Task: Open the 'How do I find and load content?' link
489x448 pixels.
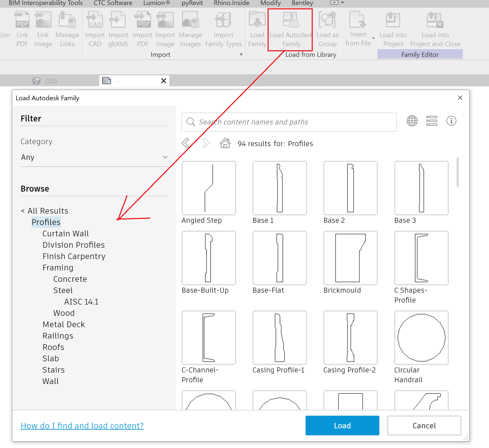Action: (x=82, y=426)
